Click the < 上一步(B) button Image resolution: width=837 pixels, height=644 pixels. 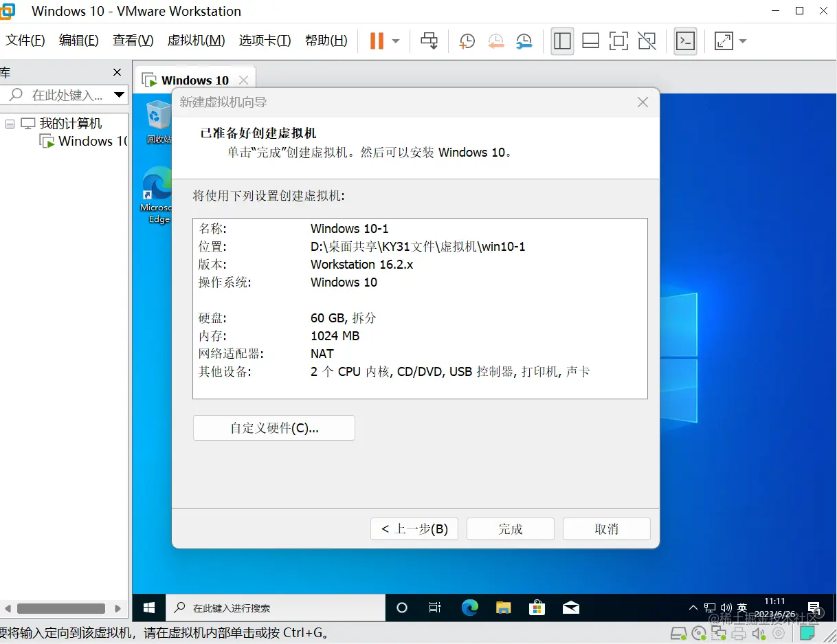coord(414,529)
